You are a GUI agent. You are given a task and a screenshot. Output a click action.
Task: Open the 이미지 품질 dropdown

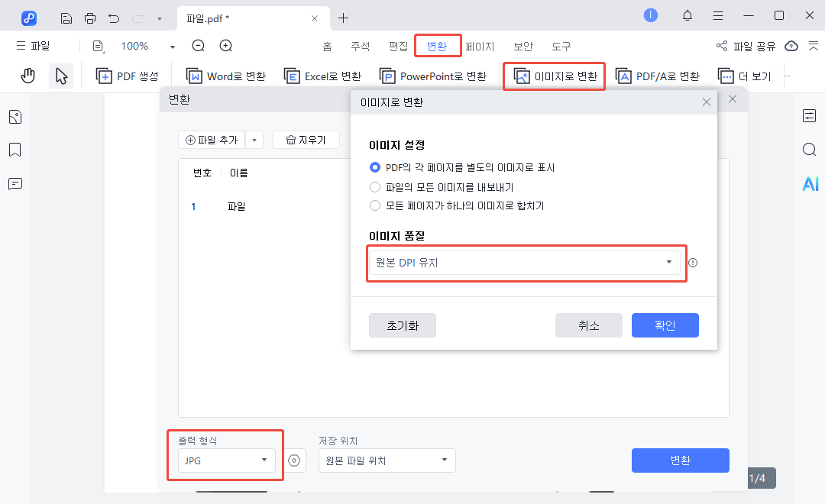[x=526, y=262]
